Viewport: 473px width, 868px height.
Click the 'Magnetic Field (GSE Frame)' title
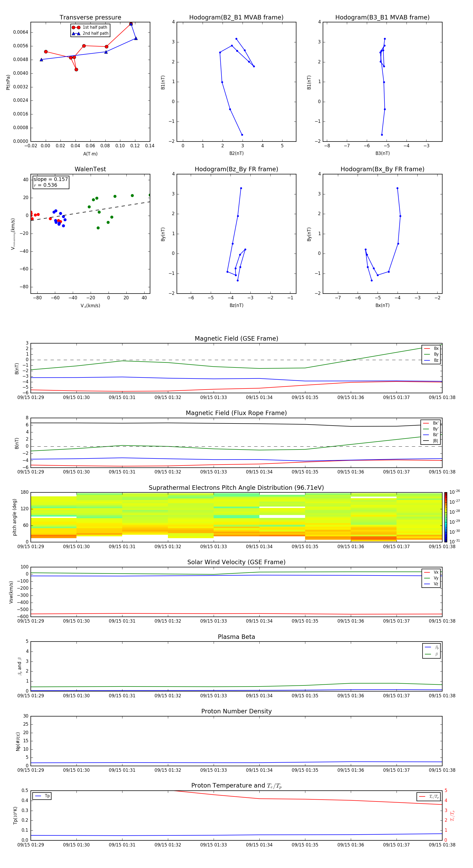coord(236,339)
